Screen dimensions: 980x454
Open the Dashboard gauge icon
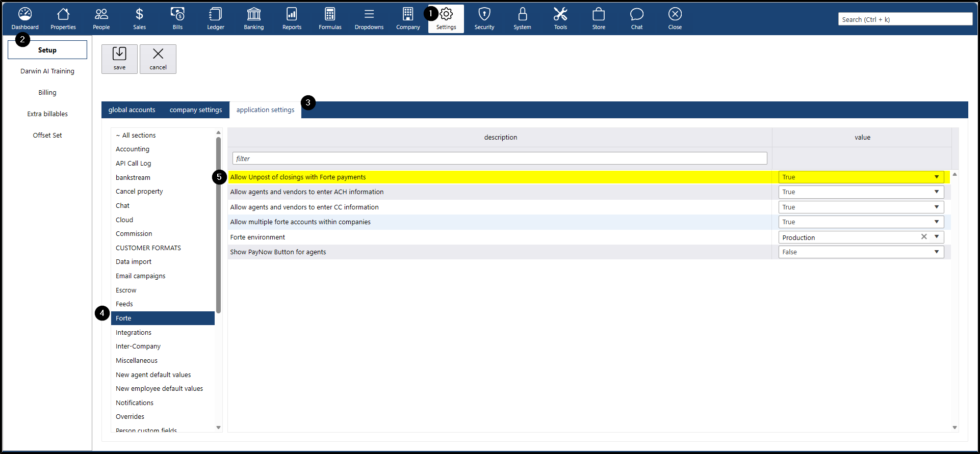click(25, 14)
